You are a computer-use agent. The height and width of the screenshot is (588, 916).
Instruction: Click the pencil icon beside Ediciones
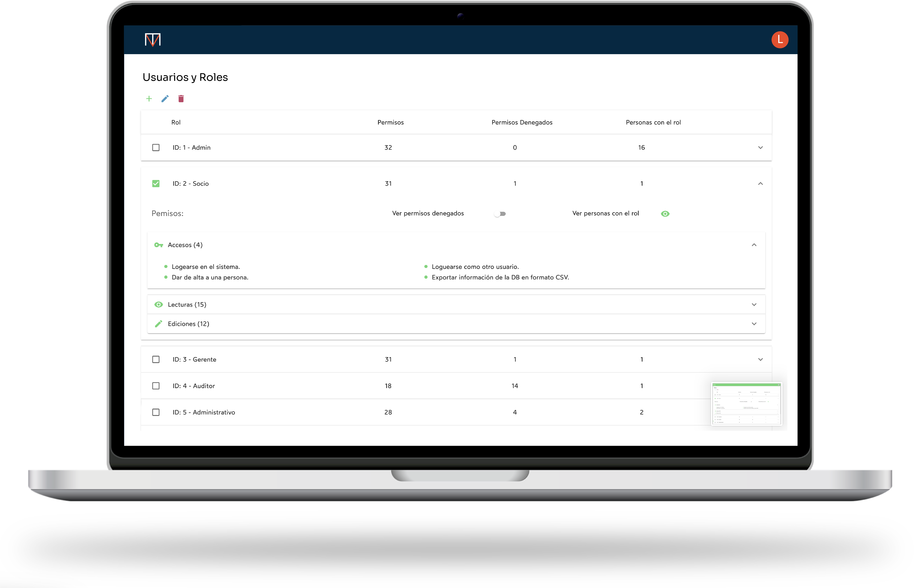point(158,324)
